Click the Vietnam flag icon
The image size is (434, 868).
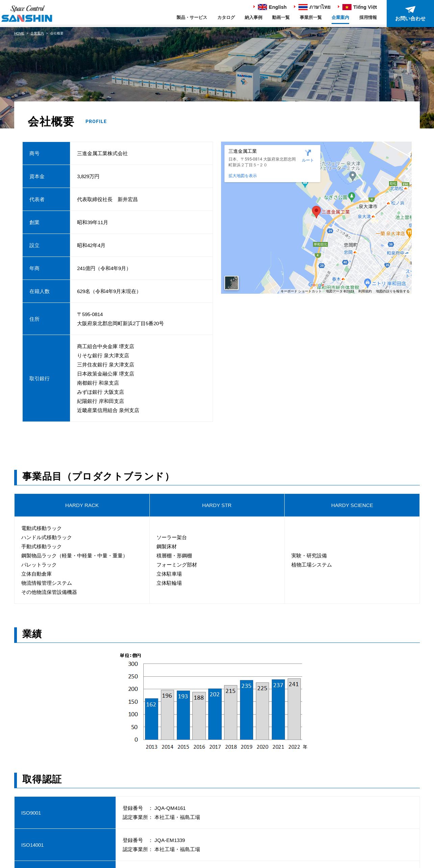tap(347, 7)
